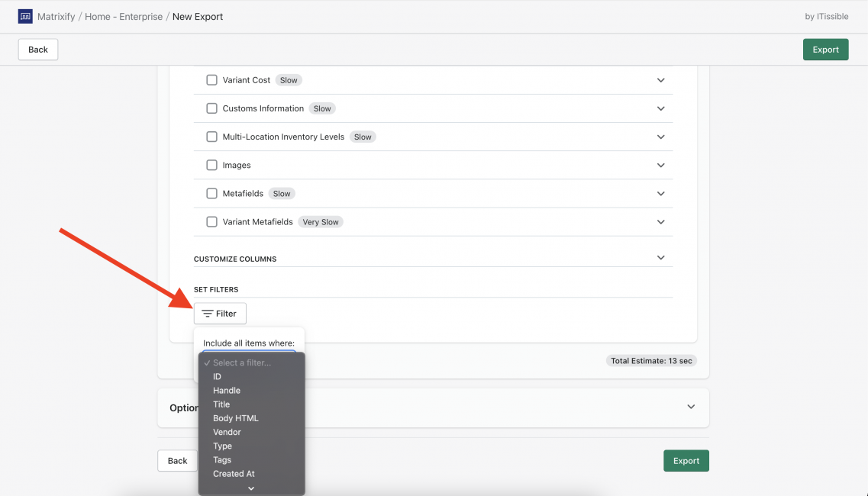Enable the Variant Cost checkbox
Image resolution: width=868 pixels, height=496 pixels.
[x=211, y=79]
